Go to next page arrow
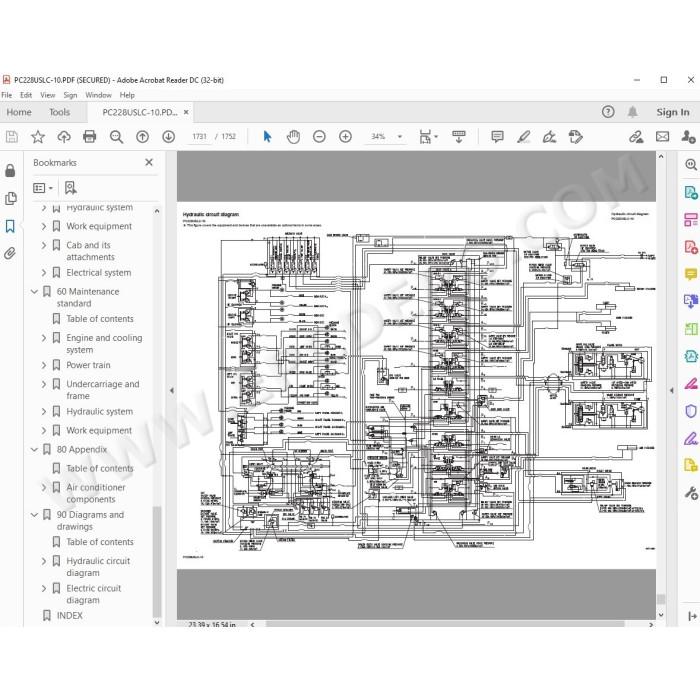 [x=168, y=137]
